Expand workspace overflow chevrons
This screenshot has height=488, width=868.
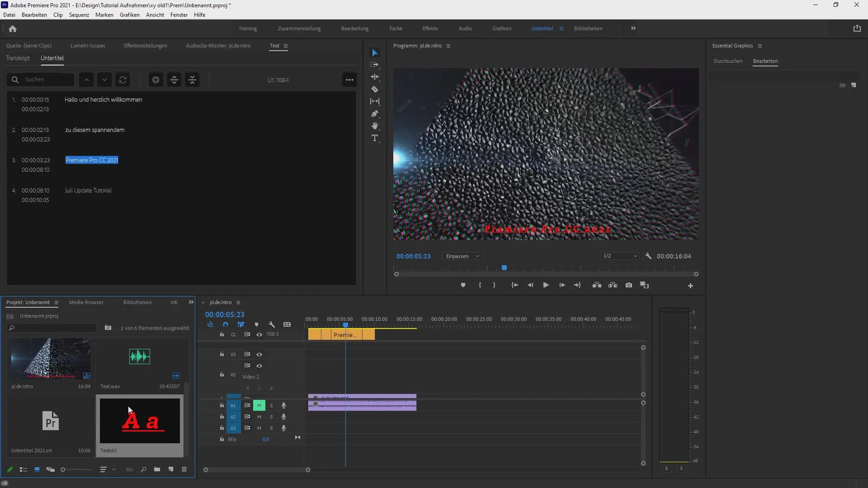(633, 28)
